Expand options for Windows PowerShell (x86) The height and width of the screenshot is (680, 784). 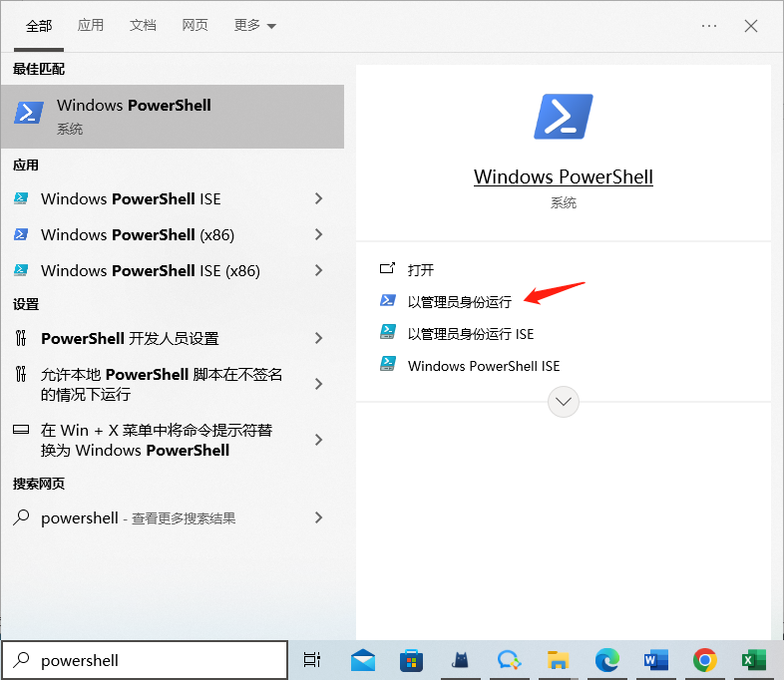[x=318, y=235]
